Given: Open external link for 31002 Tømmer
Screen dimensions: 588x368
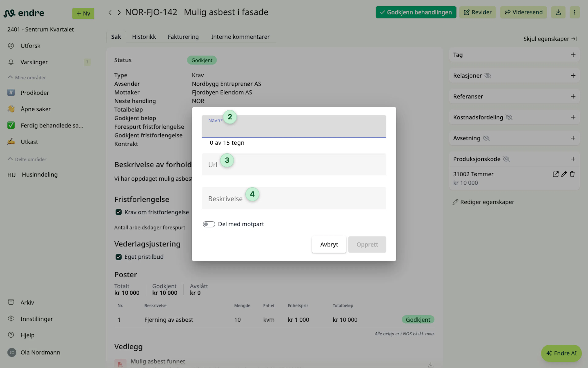Looking at the screenshot, I should pos(555,174).
